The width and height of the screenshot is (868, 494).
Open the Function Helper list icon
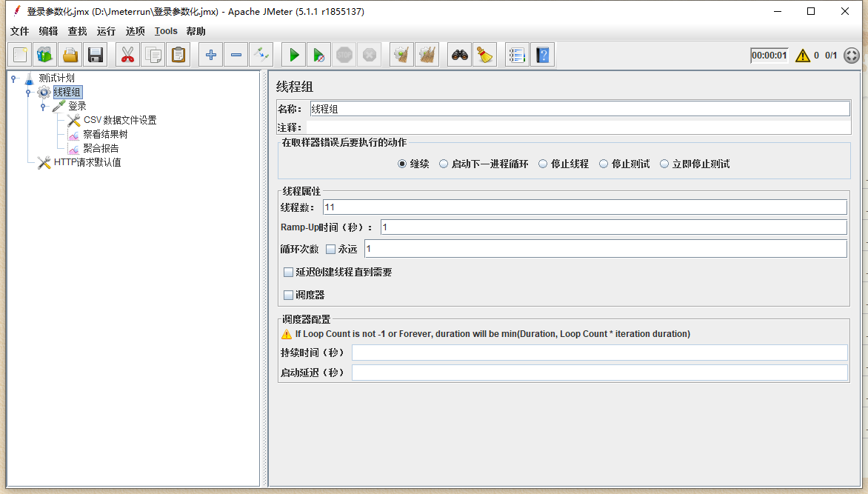click(517, 55)
